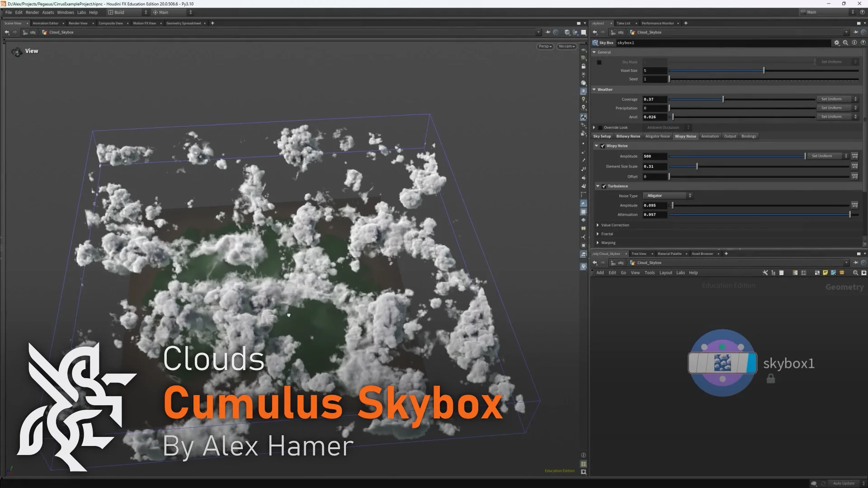Expand the Fractal section
The width and height of the screenshot is (868, 488).
pyautogui.click(x=598, y=234)
